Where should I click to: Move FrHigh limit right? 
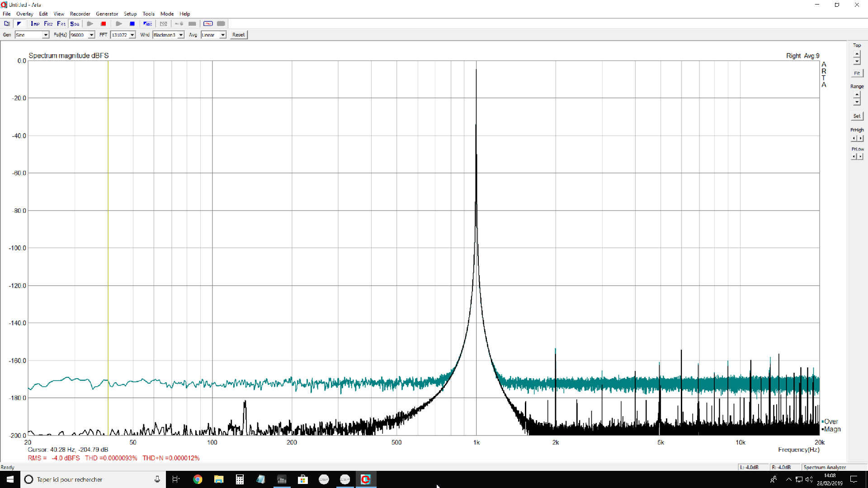tap(860, 138)
